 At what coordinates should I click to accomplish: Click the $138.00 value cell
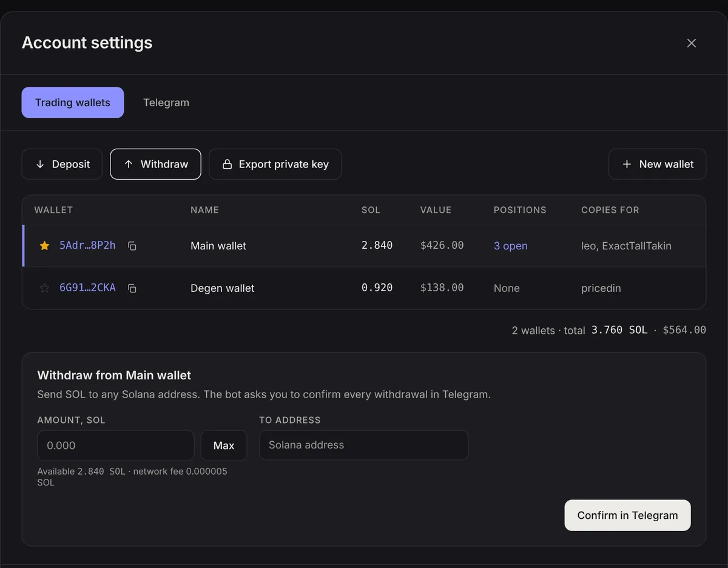(442, 288)
